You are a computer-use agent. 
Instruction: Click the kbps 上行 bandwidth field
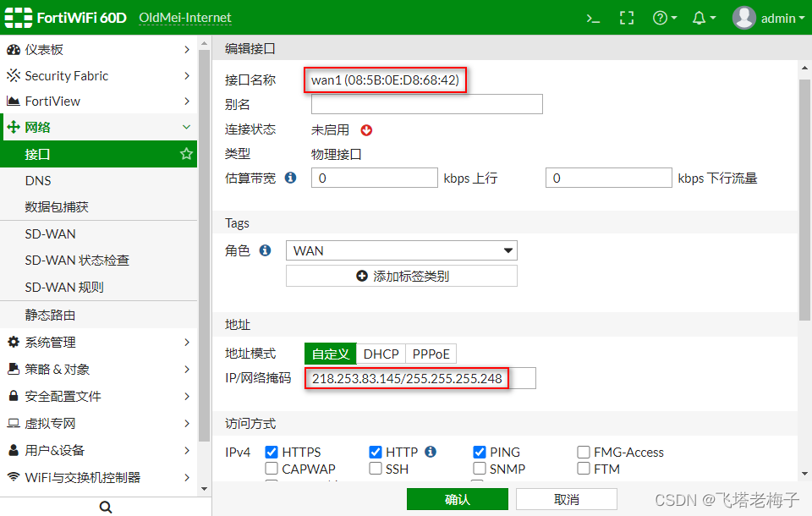(375, 178)
